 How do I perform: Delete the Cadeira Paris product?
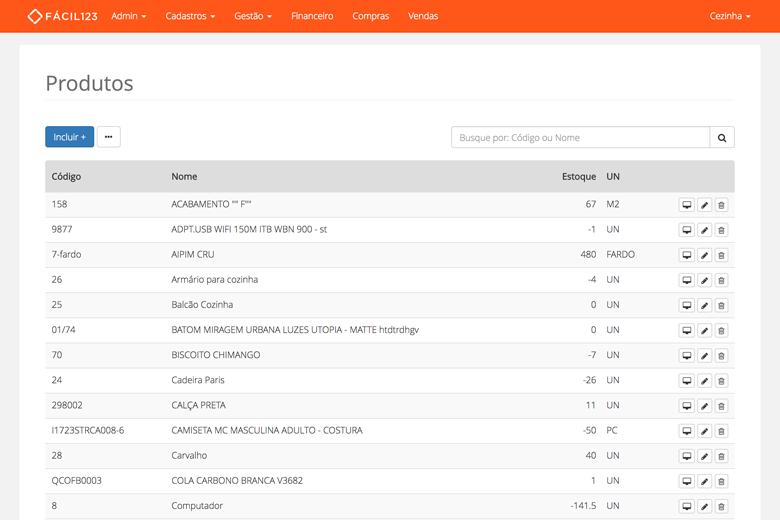[x=721, y=381]
